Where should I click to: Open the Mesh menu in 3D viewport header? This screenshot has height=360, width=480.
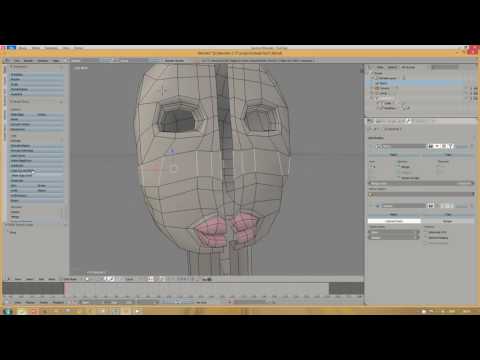click(x=52, y=279)
